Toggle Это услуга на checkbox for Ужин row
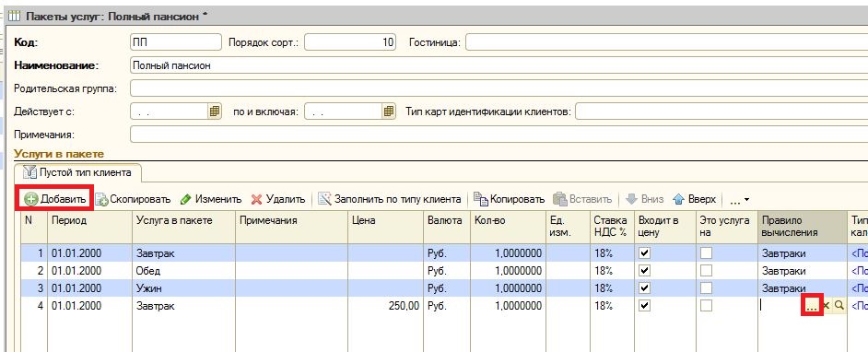The image size is (868, 352). point(706,287)
